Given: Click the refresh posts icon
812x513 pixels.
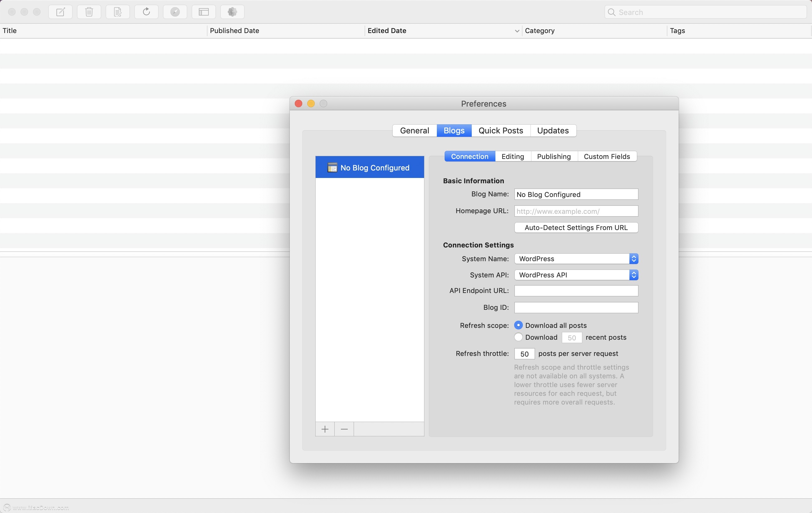Looking at the screenshot, I should (146, 12).
